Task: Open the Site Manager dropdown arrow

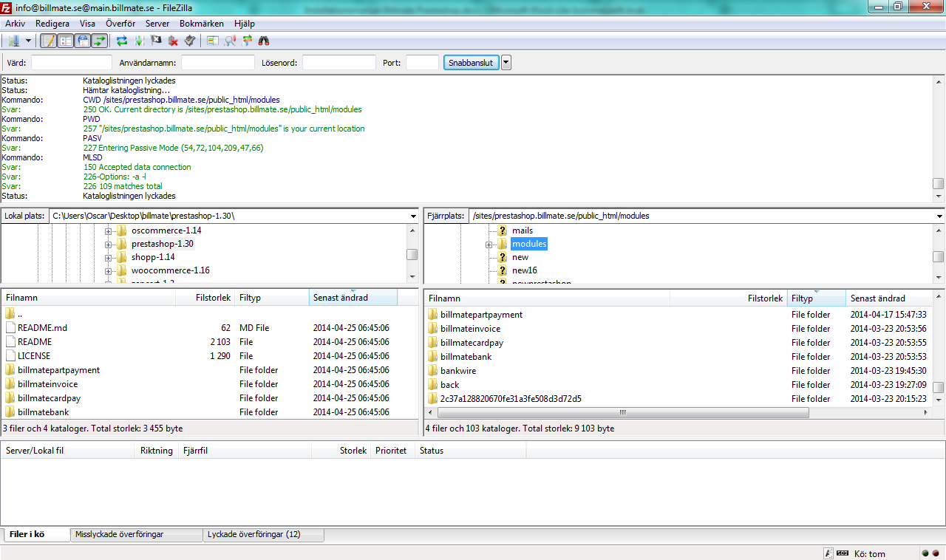Action: click(28, 41)
